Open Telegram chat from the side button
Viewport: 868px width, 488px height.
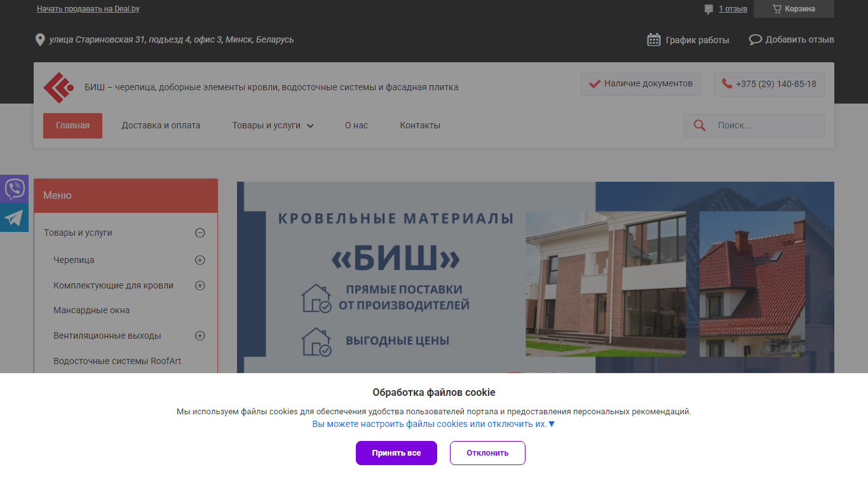[x=14, y=218]
